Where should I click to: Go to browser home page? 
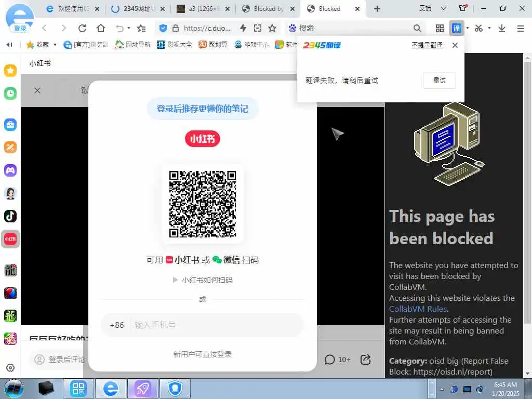101,28
